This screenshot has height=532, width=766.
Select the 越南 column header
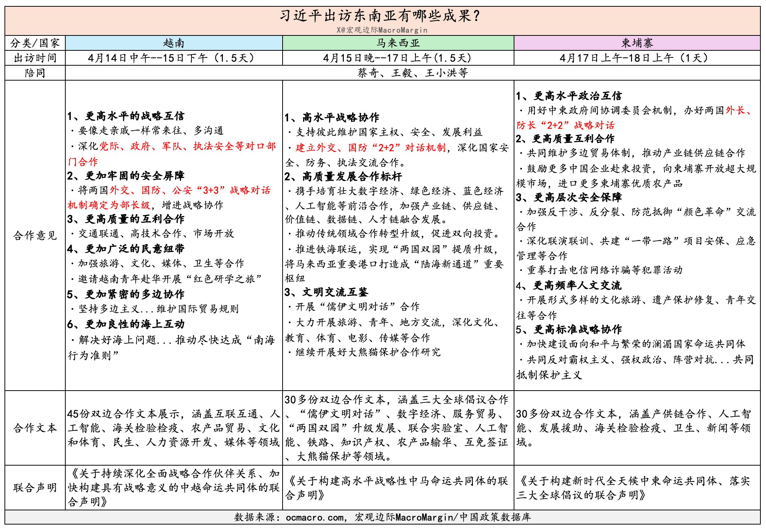point(174,43)
